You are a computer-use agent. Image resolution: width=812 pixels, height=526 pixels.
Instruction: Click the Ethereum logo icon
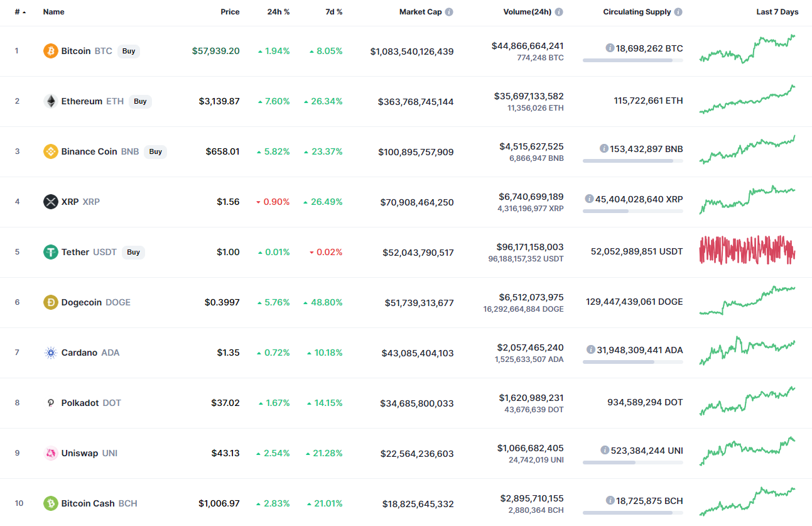coord(51,101)
